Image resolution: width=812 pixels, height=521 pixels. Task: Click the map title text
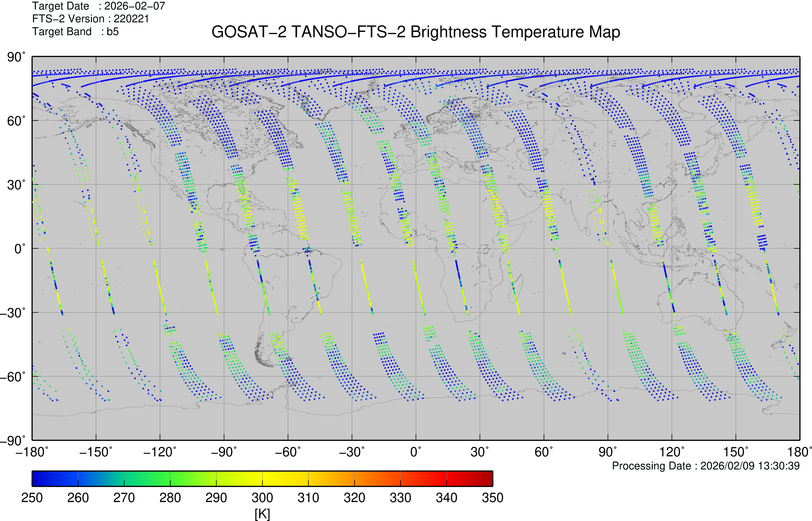click(416, 32)
